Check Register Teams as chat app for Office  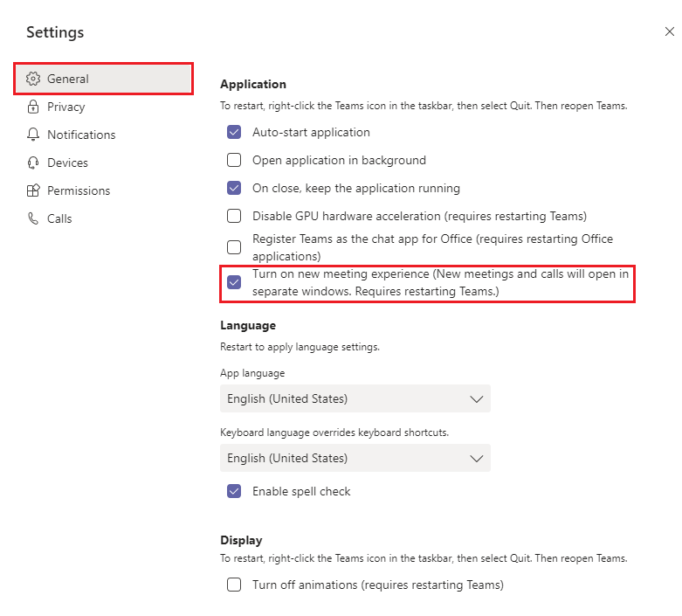coord(234,246)
